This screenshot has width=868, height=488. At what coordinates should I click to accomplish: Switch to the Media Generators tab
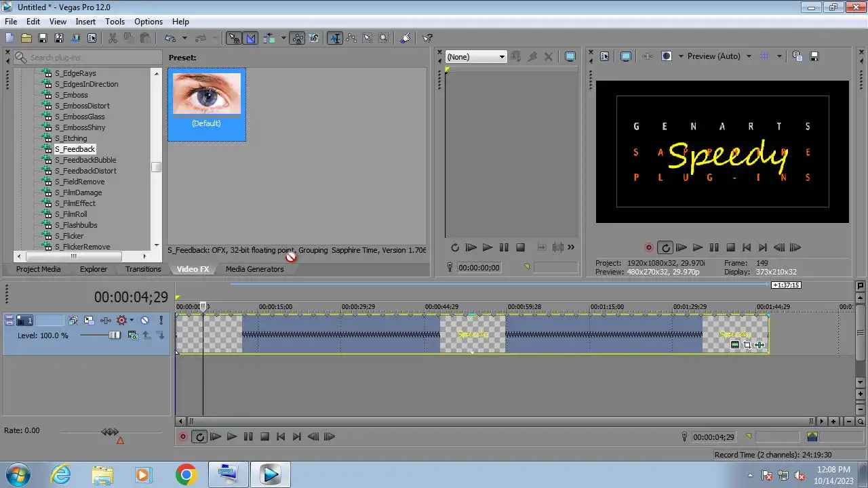(x=254, y=269)
